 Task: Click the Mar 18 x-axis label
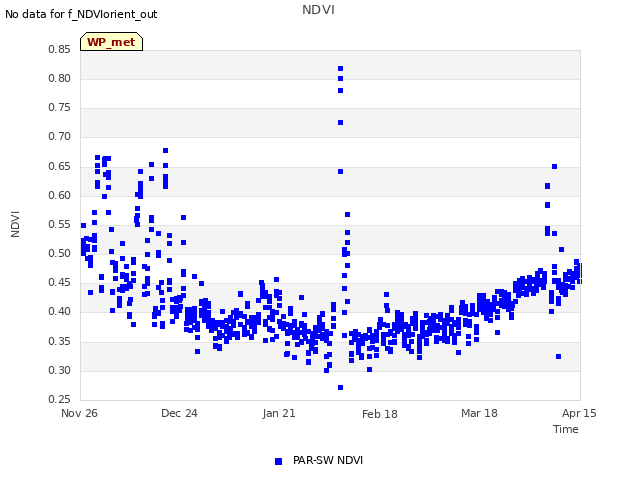pyautogui.click(x=479, y=413)
